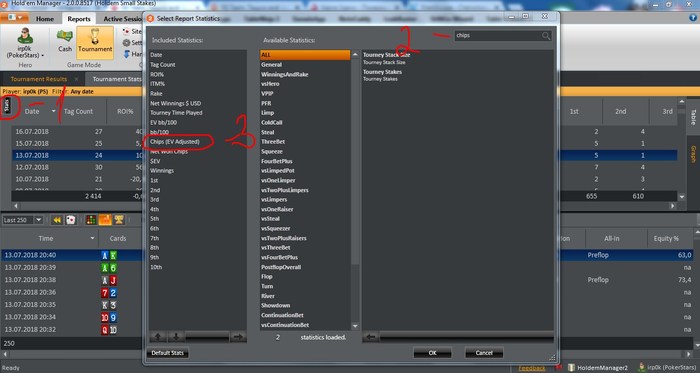The height and width of the screenshot is (373, 700).
Task: Click the Hero player avatar icon
Action: point(25,36)
